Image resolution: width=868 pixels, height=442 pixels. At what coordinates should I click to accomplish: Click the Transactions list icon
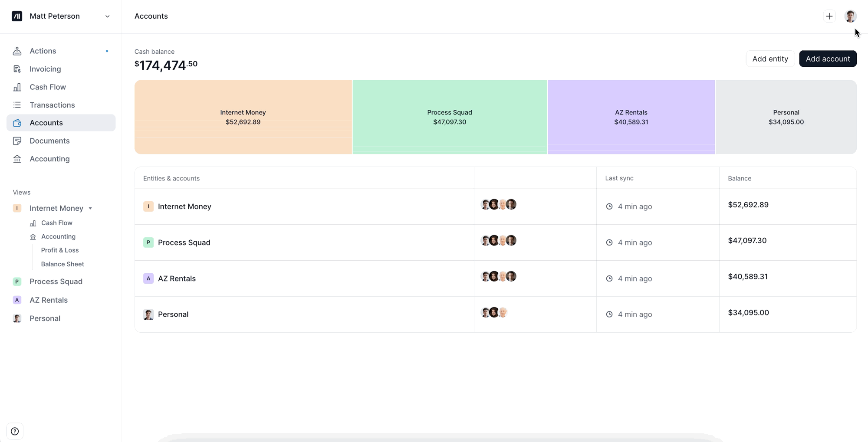point(17,105)
